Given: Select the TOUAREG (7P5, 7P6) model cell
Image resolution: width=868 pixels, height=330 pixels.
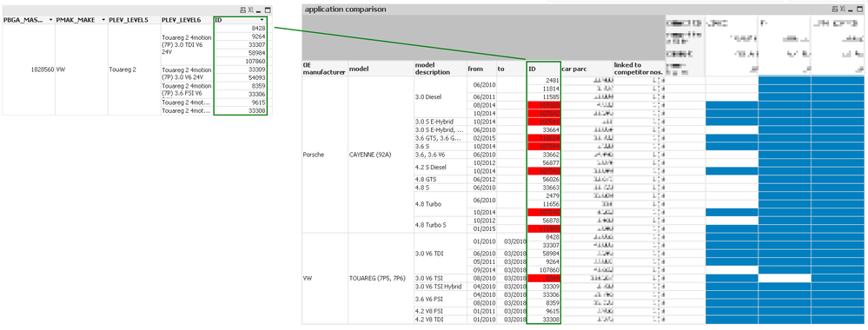Looking at the screenshot, I should (381, 279).
